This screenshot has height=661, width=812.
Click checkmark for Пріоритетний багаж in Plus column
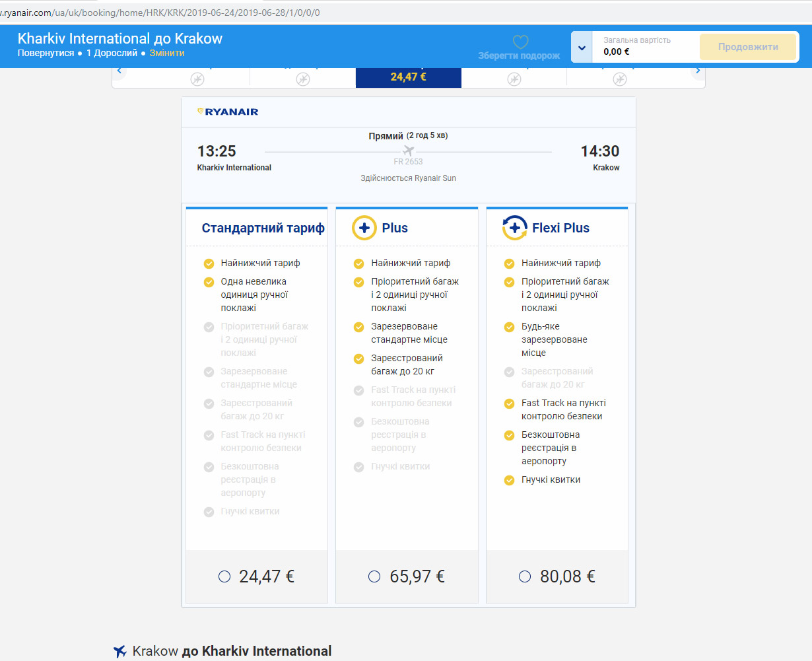[358, 282]
